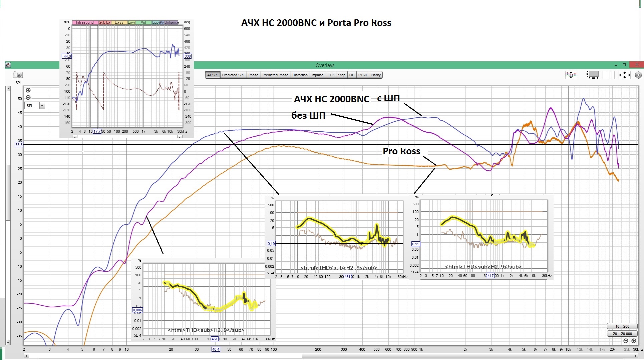
Task: Open the Clarity overlay tab
Action: tap(375, 75)
